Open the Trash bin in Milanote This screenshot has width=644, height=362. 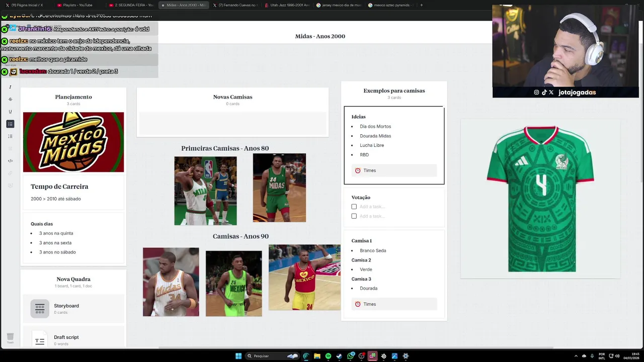pos(10,337)
